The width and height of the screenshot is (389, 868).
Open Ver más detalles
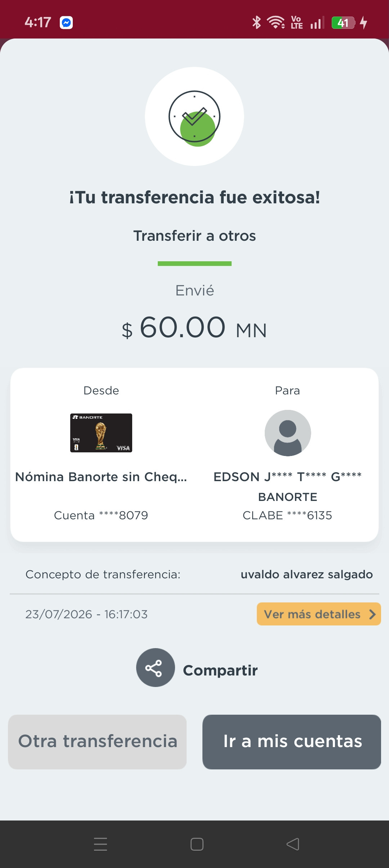point(319,614)
